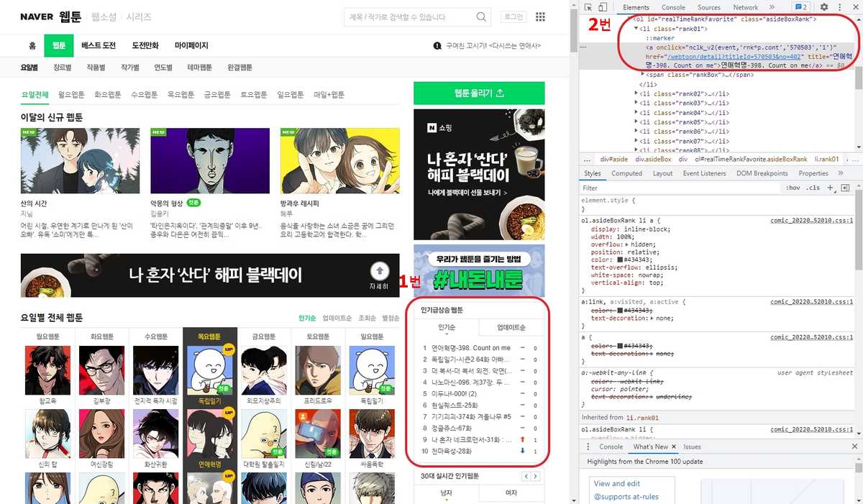Viewport: 863px width, 504px height.
Task: Select 남자 in realtime popular webtoons
Action: pyautogui.click(x=447, y=493)
